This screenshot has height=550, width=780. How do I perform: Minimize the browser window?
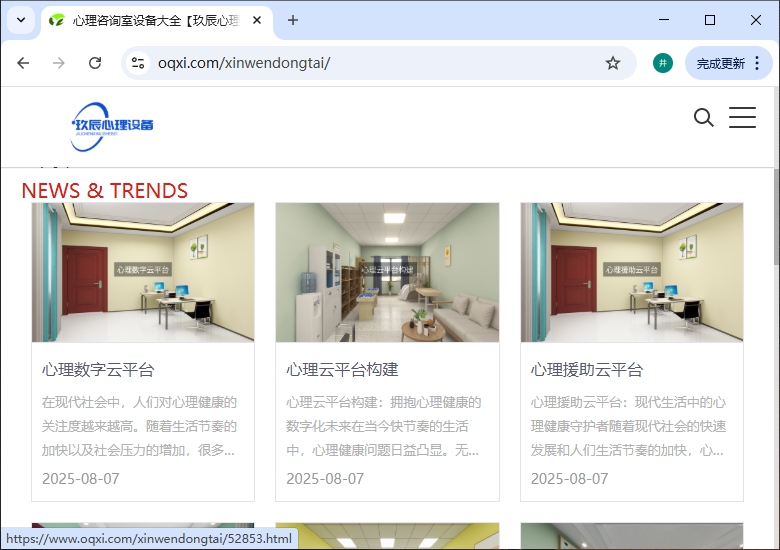coord(664,20)
